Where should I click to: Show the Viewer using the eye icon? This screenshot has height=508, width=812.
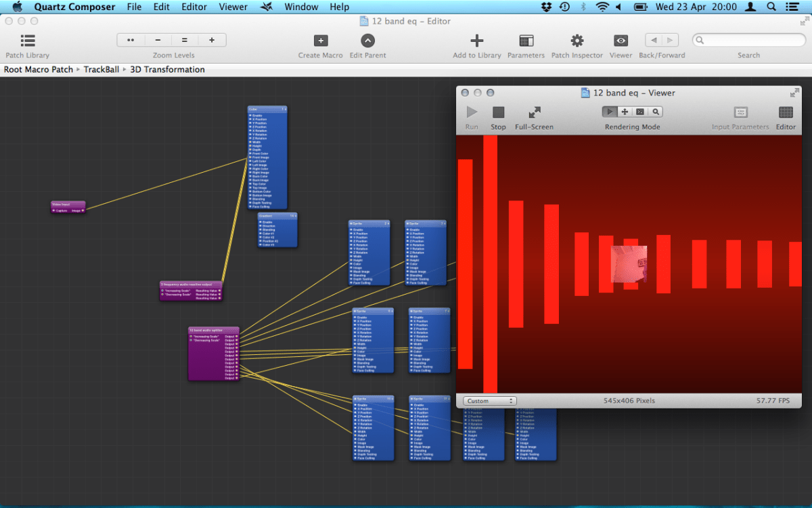coord(621,41)
